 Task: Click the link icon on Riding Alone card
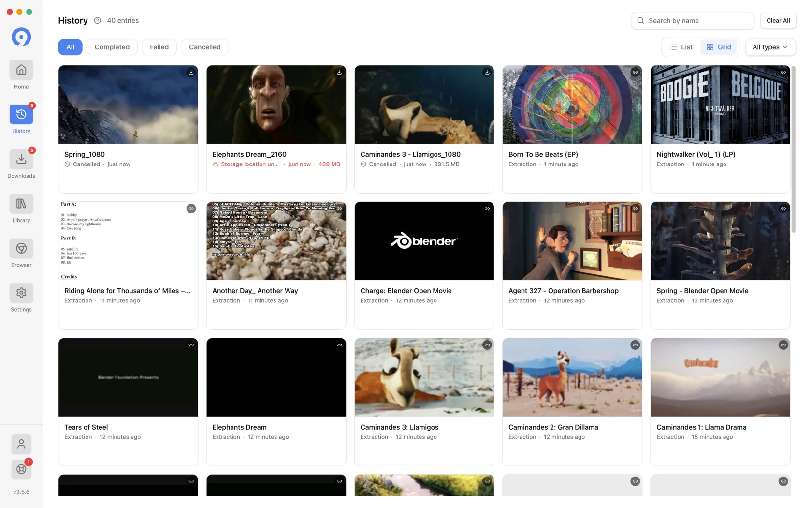coord(191,209)
